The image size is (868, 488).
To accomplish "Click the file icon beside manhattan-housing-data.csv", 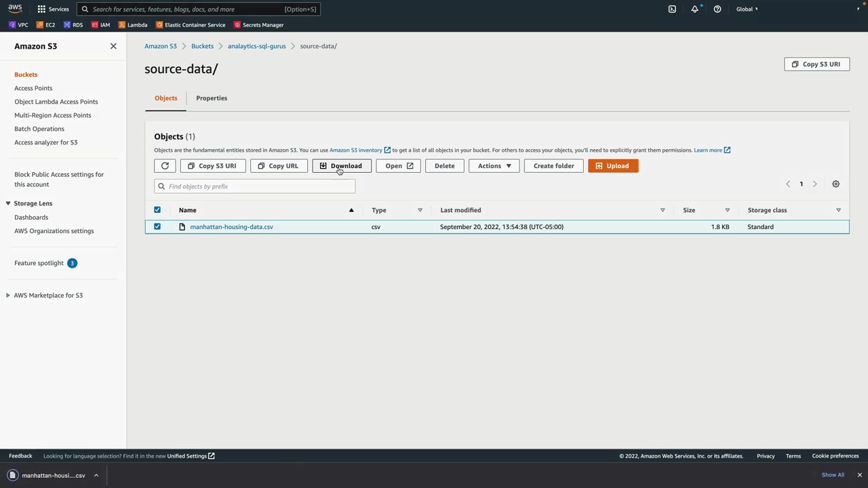I will (182, 227).
